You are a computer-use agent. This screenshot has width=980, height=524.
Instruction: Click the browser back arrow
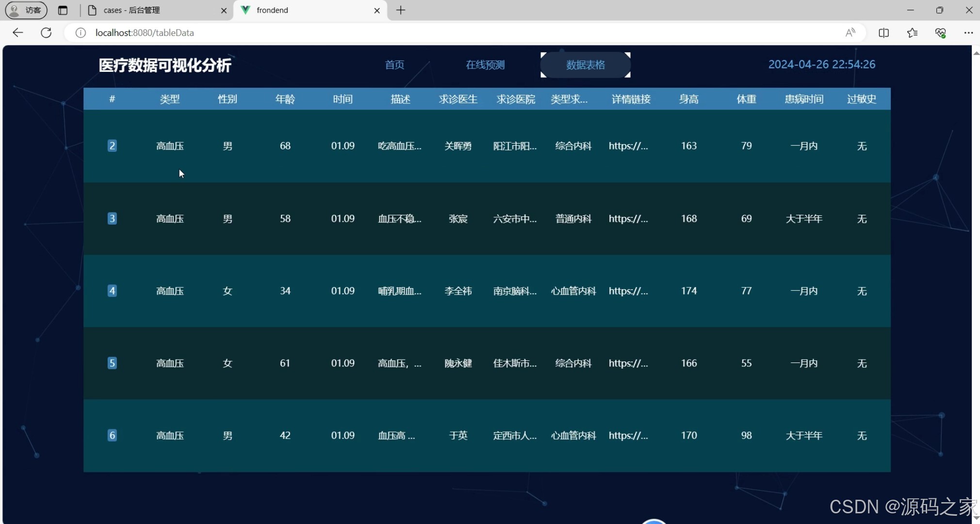click(17, 33)
